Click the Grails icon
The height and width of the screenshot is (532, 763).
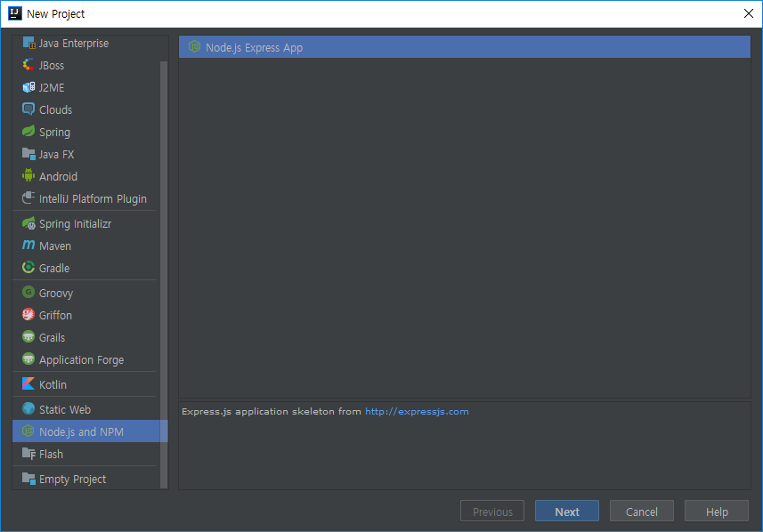pyautogui.click(x=28, y=336)
